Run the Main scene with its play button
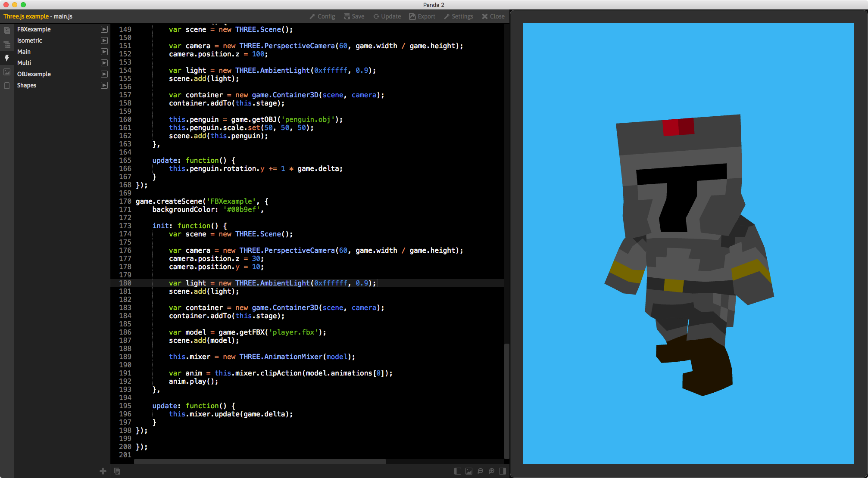Viewport: 868px width, 478px height. (x=104, y=52)
